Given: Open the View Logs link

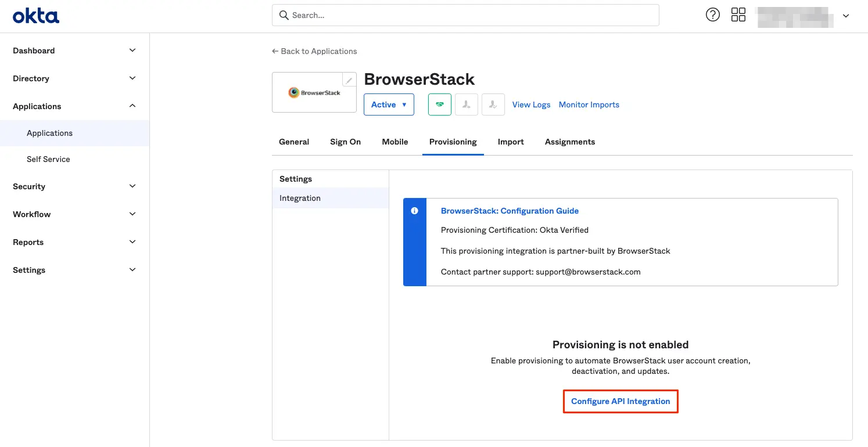Looking at the screenshot, I should [531, 104].
